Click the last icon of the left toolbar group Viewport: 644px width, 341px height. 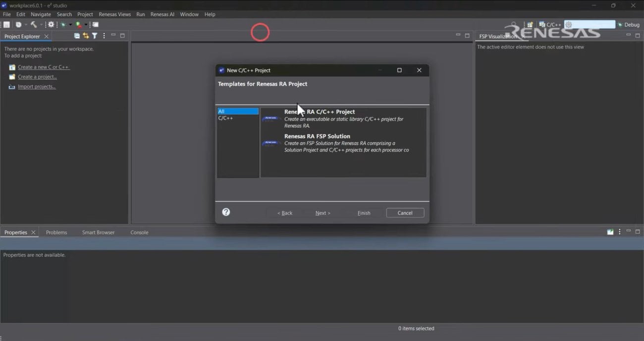(x=95, y=24)
